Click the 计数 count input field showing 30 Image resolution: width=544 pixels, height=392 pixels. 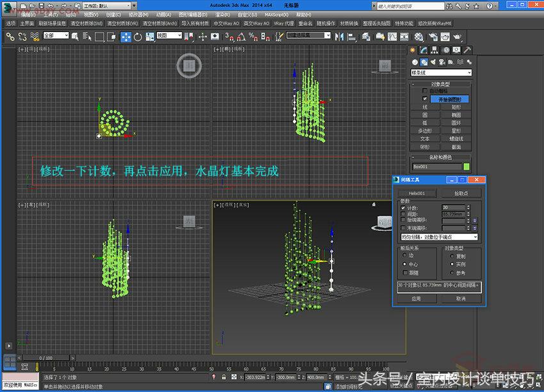pos(452,207)
